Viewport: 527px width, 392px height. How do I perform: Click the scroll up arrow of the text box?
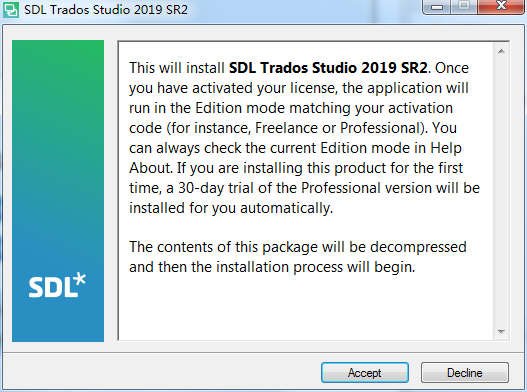pos(501,51)
